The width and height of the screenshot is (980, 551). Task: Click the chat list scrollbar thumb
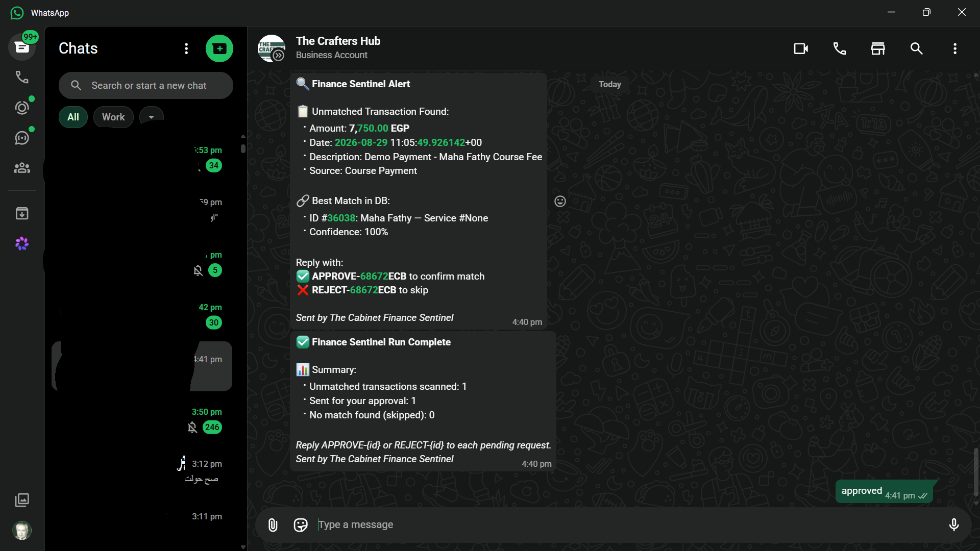(243, 148)
